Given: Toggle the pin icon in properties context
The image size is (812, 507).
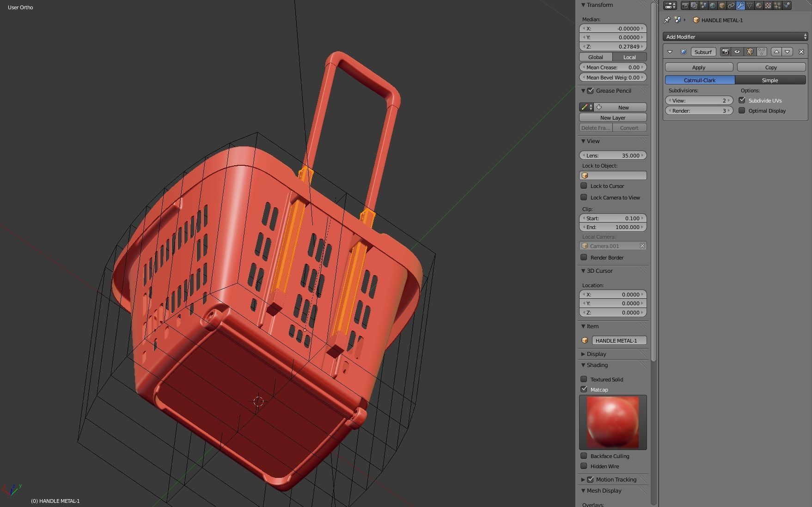Looking at the screenshot, I should 667,20.
